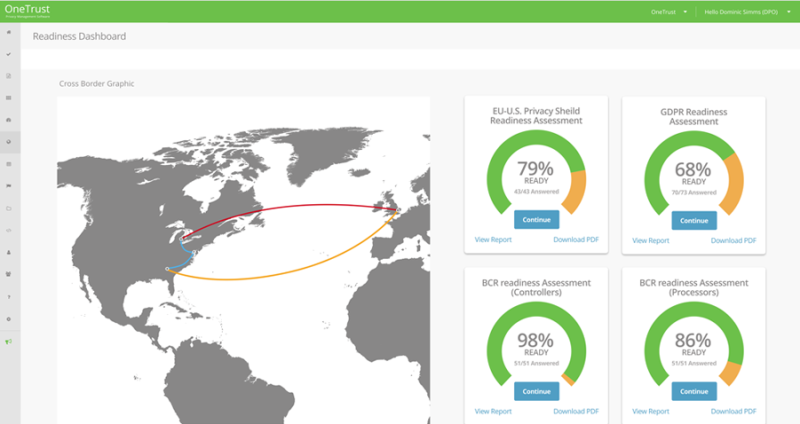Continue the BCR Processors assessment
This screenshot has height=424, width=800.
click(x=694, y=391)
